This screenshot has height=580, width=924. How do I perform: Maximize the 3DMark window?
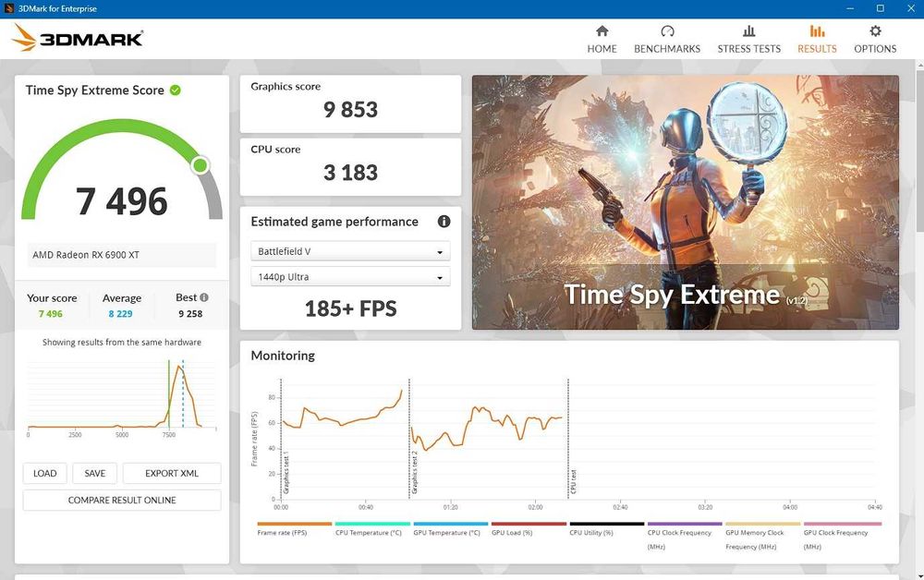880,8
